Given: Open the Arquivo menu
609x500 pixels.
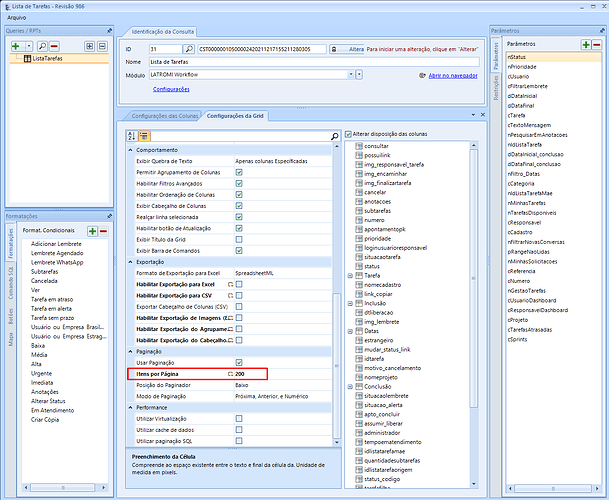Looking at the screenshot, I should [17, 18].
